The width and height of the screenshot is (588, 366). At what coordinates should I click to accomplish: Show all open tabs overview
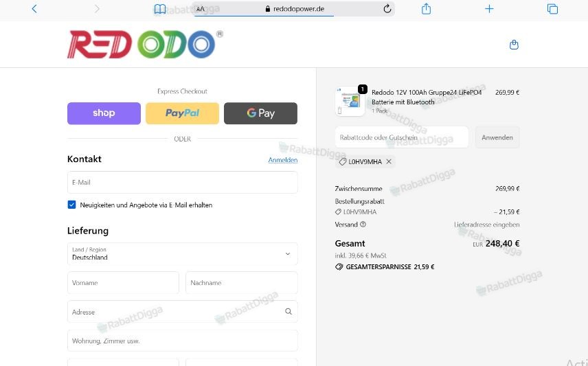552,9
